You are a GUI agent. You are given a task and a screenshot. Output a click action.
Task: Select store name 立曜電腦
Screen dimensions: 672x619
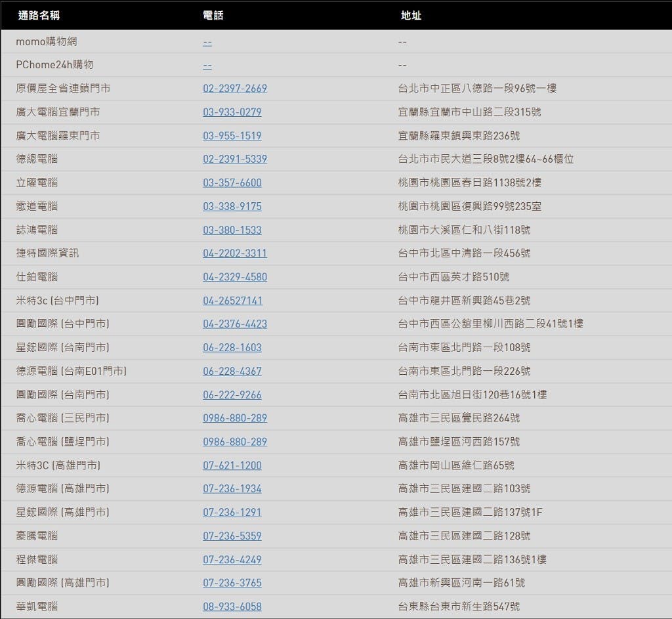click(37, 182)
